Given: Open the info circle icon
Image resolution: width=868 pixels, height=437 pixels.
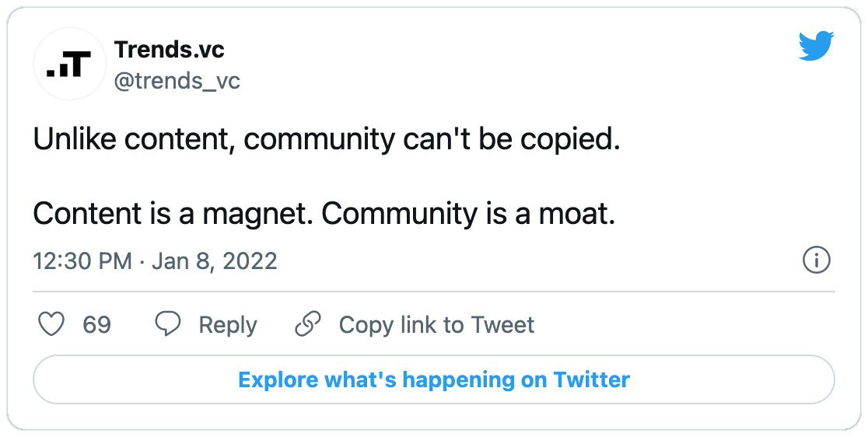Looking at the screenshot, I should pyautogui.click(x=817, y=260).
